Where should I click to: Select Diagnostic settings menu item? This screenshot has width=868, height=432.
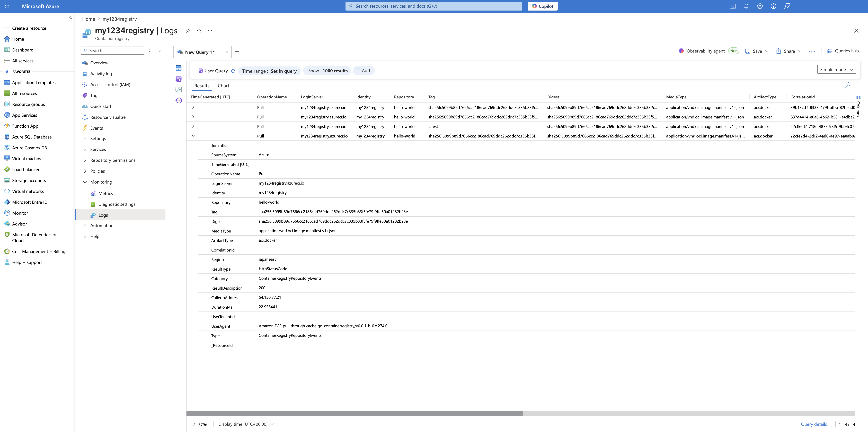[x=117, y=204]
